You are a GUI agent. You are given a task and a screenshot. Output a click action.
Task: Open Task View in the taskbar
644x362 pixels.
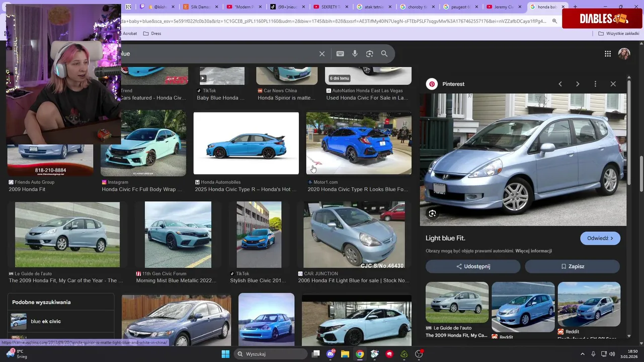pos(316,354)
